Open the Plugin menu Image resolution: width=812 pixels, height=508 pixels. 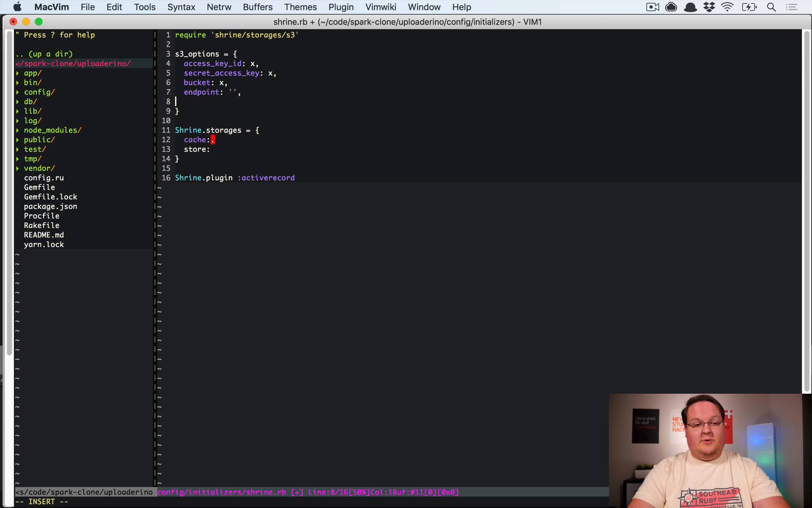pyautogui.click(x=341, y=7)
